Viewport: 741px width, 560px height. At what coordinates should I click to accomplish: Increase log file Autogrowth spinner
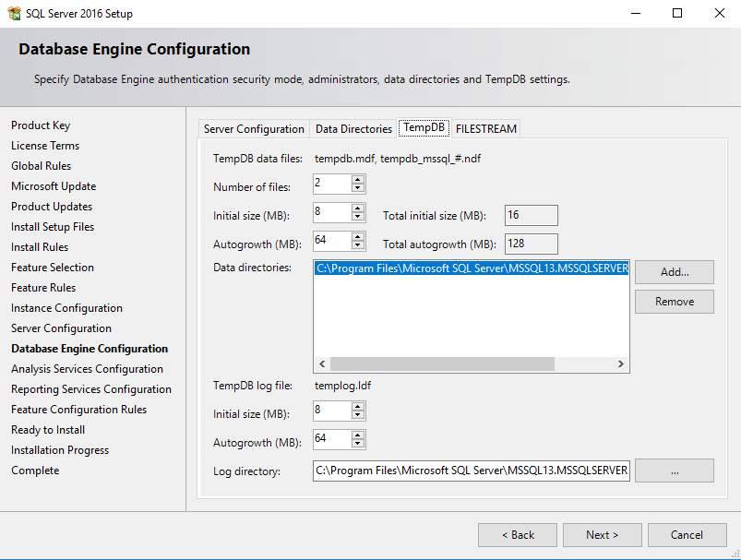(358, 435)
